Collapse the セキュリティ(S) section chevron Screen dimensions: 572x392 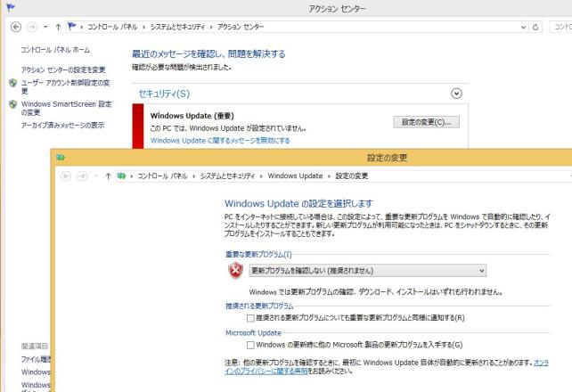click(x=456, y=94)
